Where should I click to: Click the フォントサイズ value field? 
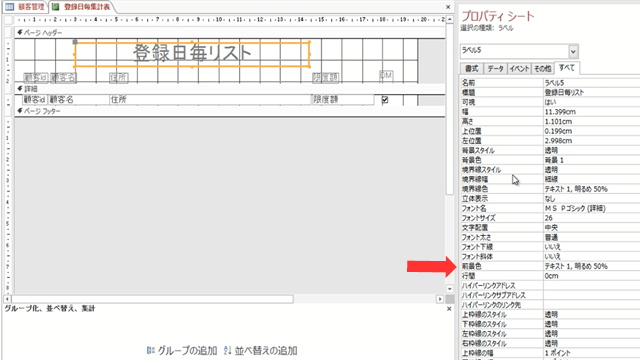[591, 218]
